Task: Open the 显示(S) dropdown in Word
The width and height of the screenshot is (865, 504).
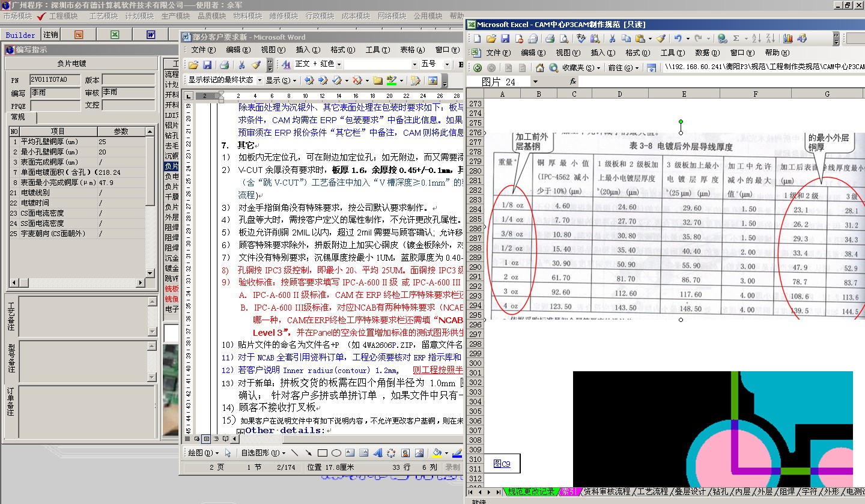Action: (x=281, y=80)
